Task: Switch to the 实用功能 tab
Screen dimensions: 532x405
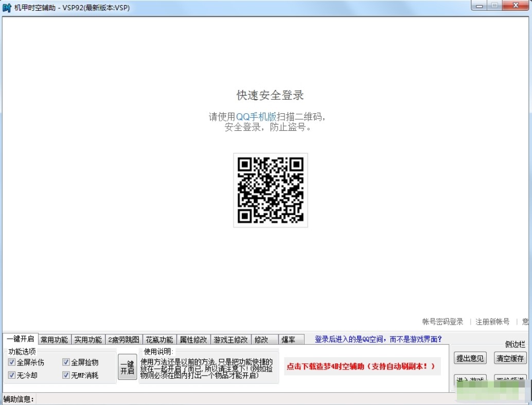Action: pyautogui.click(x=88, y=340)
